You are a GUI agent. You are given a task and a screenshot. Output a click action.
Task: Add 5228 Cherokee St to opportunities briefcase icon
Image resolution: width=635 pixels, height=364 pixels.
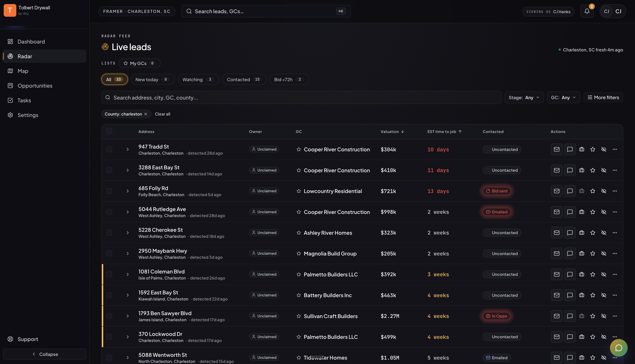click(582, 233)
